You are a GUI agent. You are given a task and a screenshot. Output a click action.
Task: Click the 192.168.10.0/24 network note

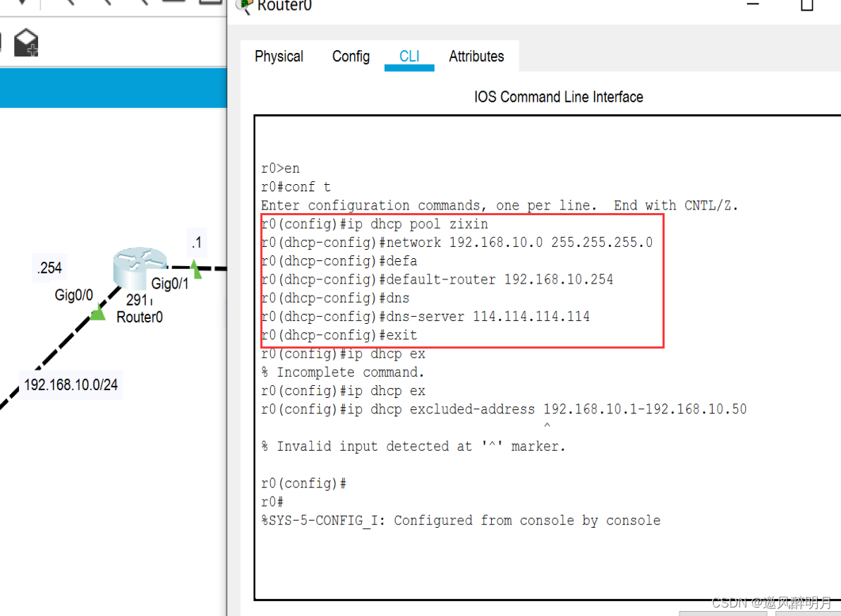(x=71, y=385)
